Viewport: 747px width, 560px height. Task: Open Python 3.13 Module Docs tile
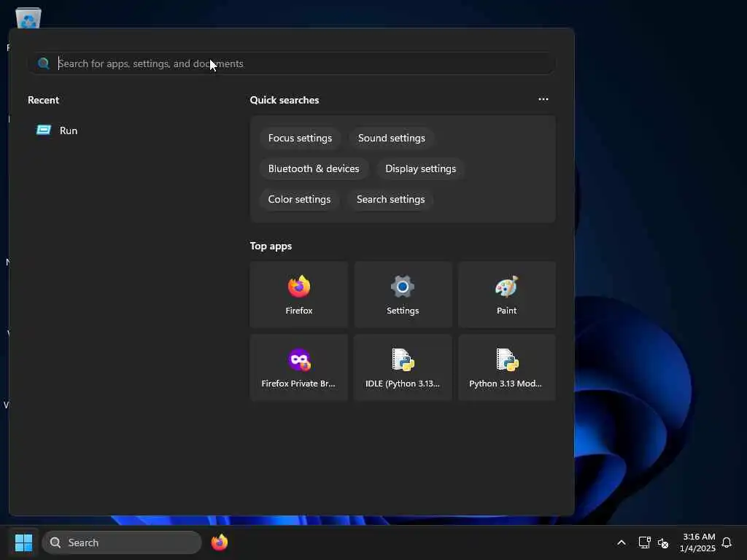(x=506, y=367)
